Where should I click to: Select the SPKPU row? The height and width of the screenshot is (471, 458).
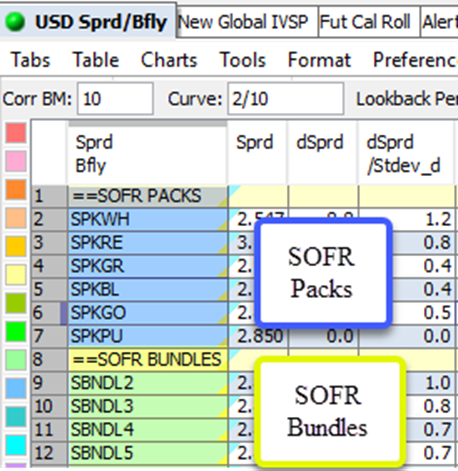[x=148, y=336]
